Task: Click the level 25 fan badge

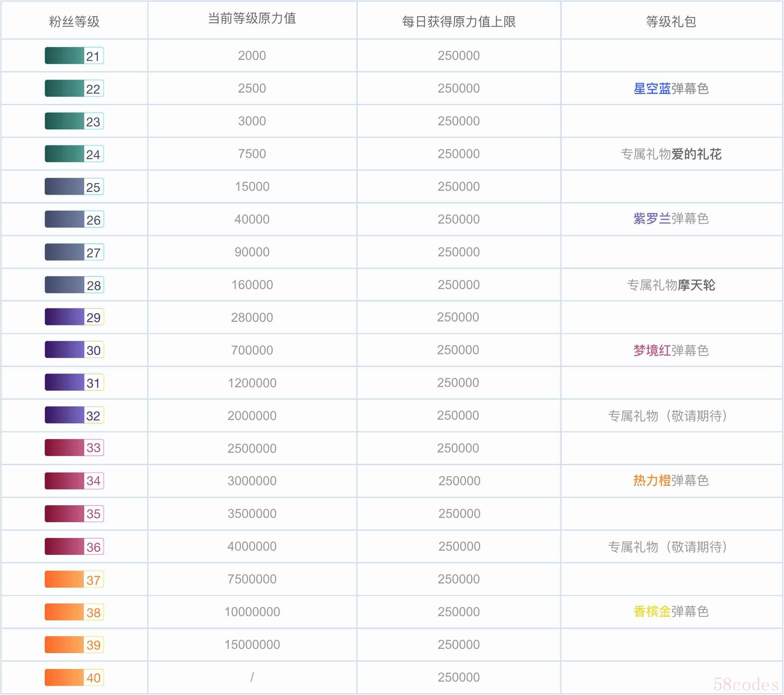Action: point(74,187)
